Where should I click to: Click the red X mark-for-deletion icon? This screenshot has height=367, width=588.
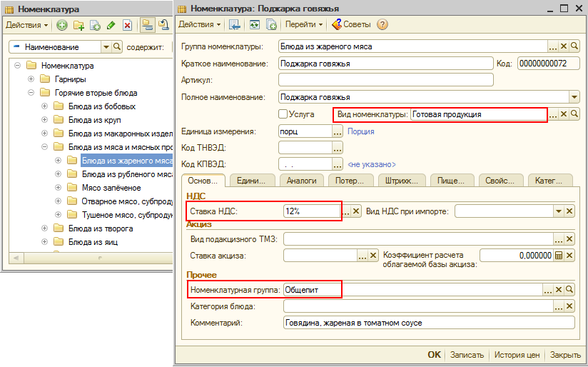tap(127, 25)
